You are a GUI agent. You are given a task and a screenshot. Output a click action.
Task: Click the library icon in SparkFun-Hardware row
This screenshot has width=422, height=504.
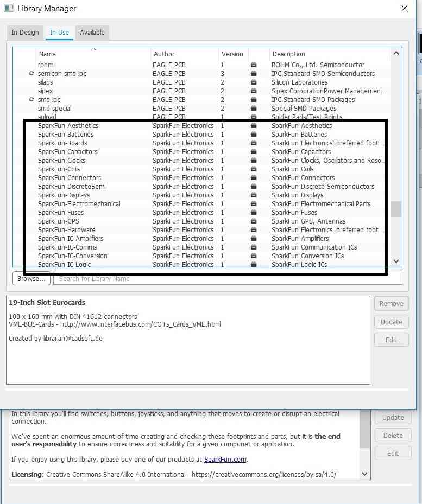pyautogui.click(x=254, y=230)
